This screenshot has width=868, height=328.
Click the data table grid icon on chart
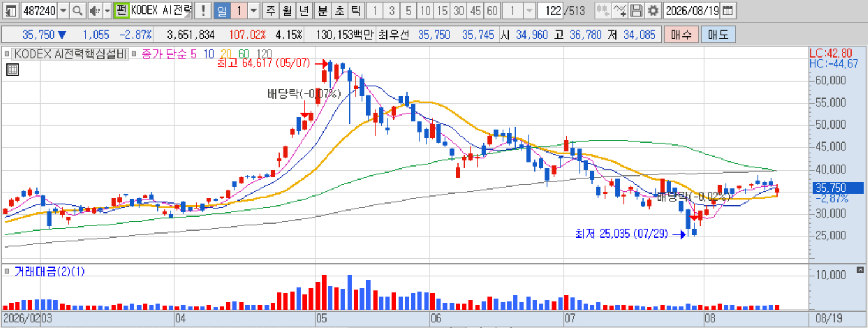click(x=12, y=70)
